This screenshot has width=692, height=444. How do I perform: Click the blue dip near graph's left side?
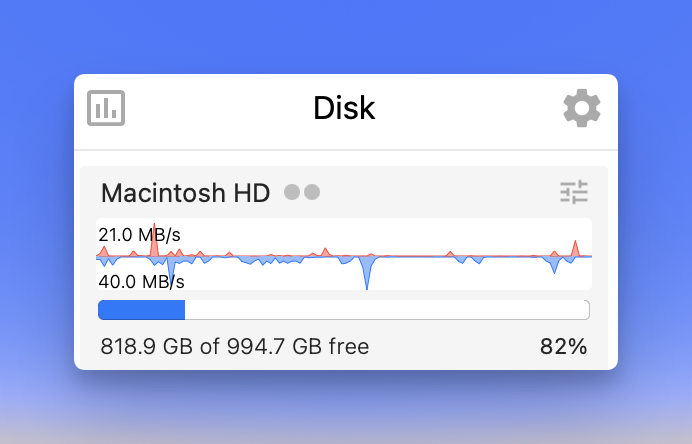tap(171, 268)
